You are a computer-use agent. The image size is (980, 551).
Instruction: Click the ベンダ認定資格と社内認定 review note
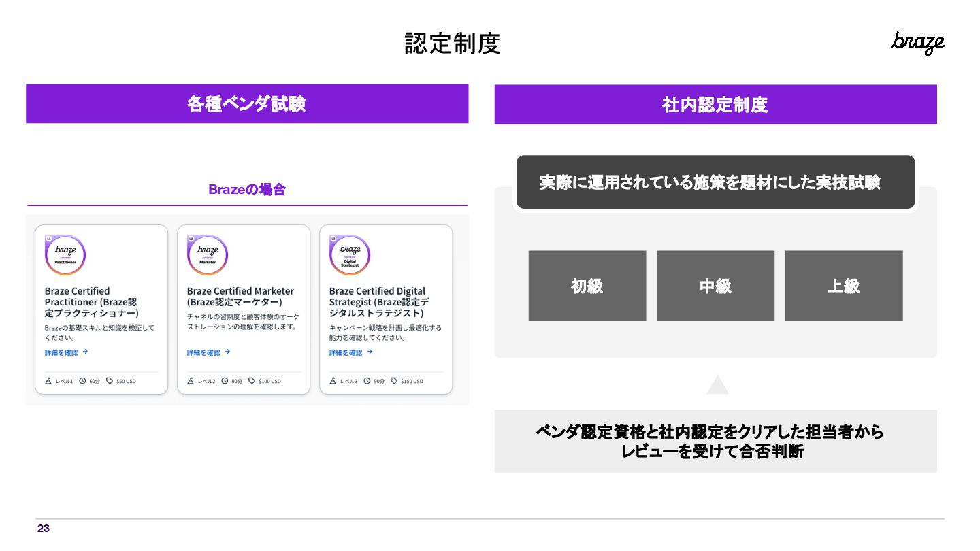tap(715, 441)
